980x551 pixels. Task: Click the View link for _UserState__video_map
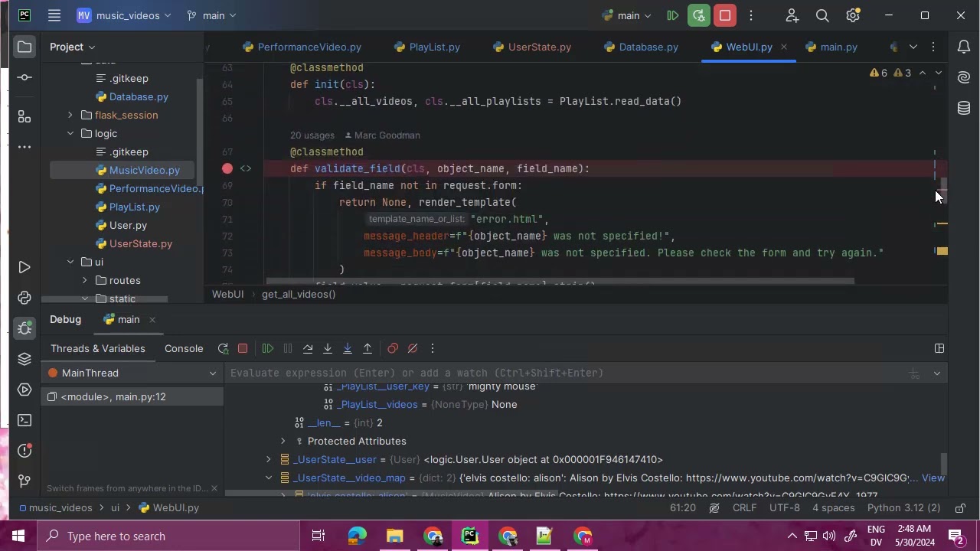(x=933, y=478)
